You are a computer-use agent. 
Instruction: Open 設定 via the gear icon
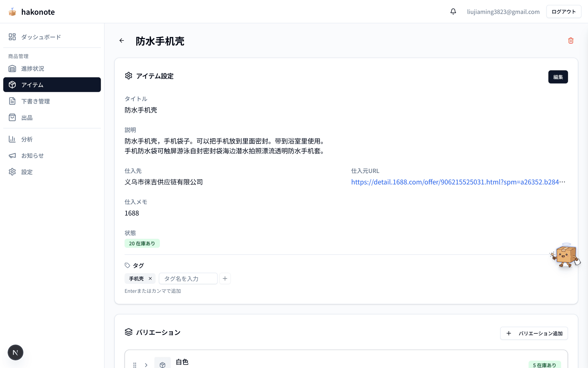[x=12, y=172]
